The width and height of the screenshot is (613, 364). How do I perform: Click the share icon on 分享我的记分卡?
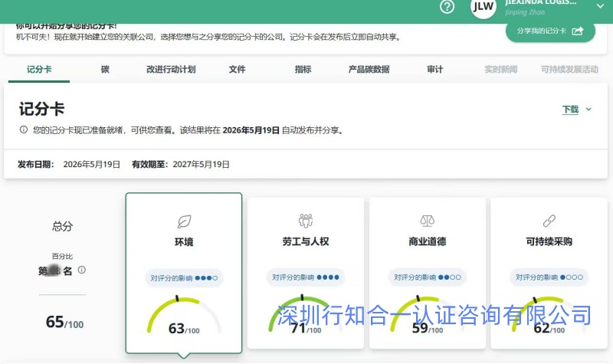(578, 31)
